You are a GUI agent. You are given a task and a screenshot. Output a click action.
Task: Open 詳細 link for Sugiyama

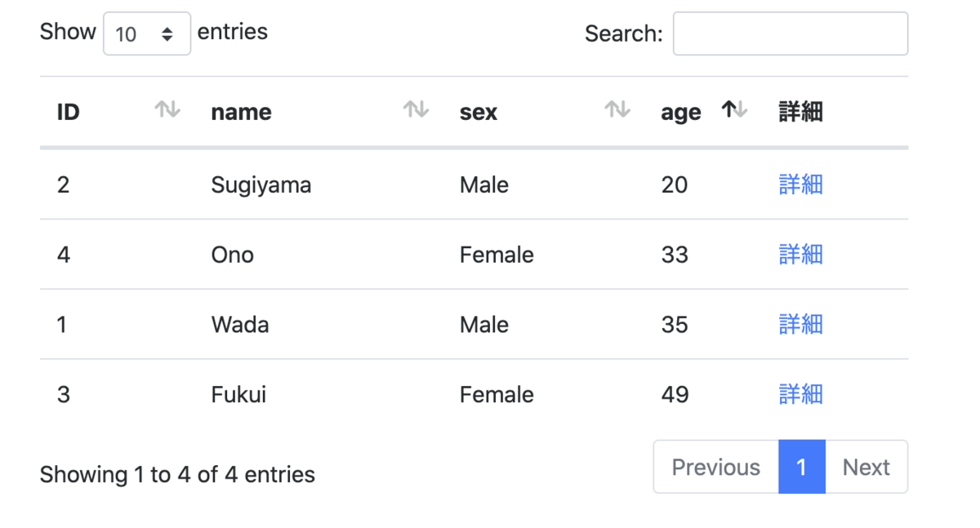point(800,185)
